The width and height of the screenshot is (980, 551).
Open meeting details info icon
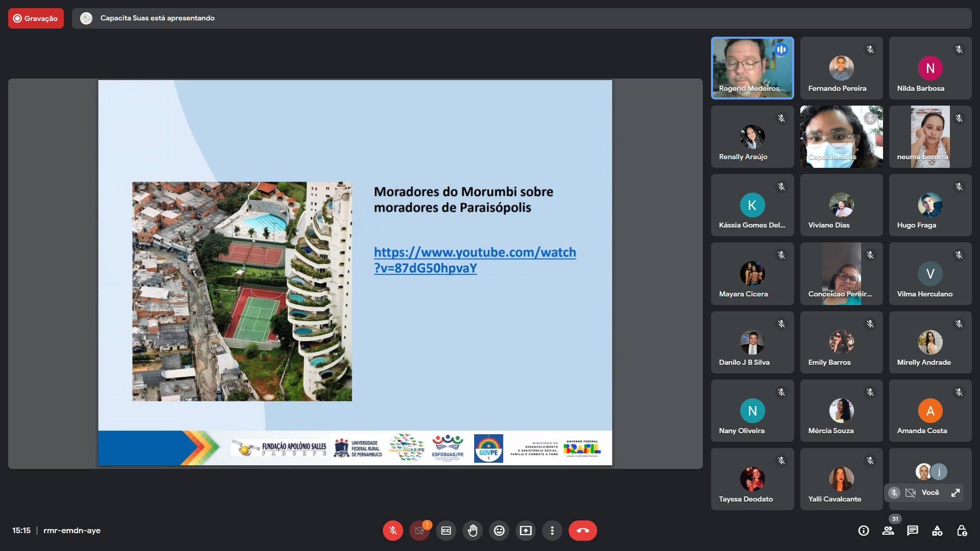[x=864, y=531]
